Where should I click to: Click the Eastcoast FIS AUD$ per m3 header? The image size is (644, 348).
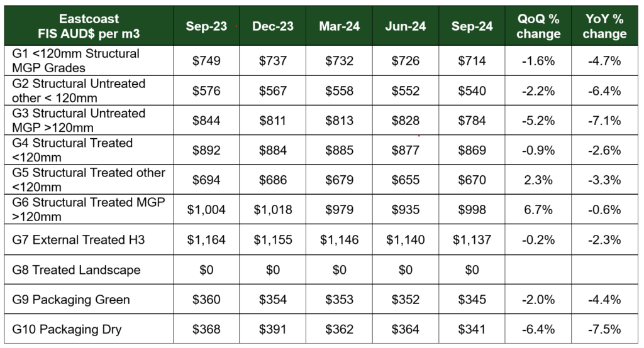[89, 26]
